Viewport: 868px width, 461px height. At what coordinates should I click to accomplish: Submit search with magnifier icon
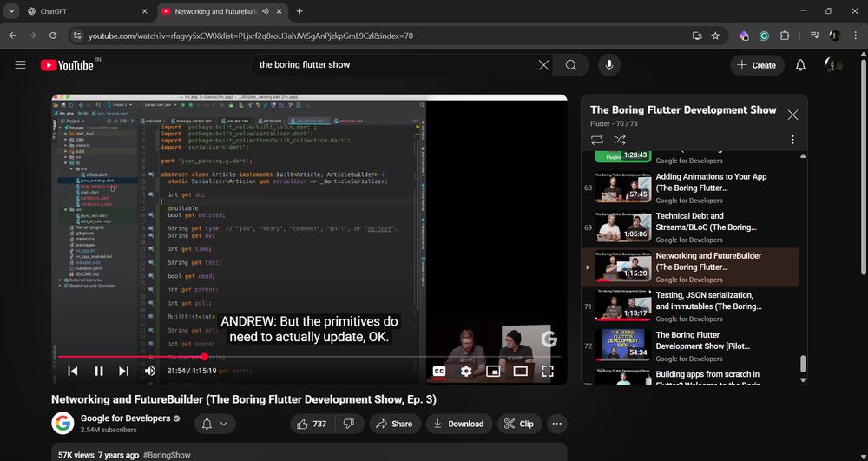[x=571, y=65]
